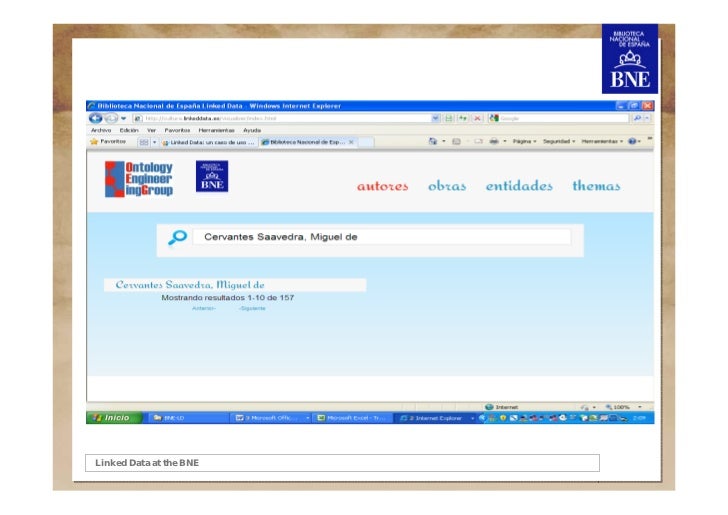Viewport: 728px width, 515px height.
Task: Open the Archivo menu
Action: 101,130
